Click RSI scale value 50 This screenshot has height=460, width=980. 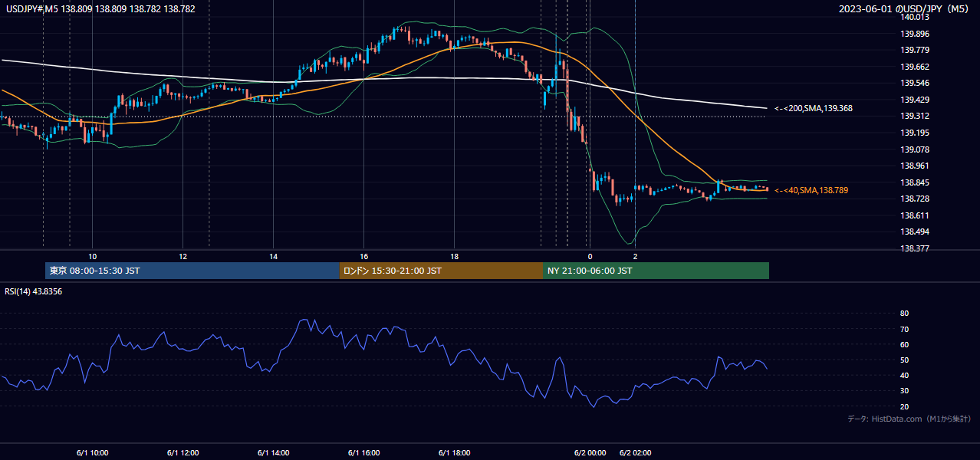[x=904, y=360]
